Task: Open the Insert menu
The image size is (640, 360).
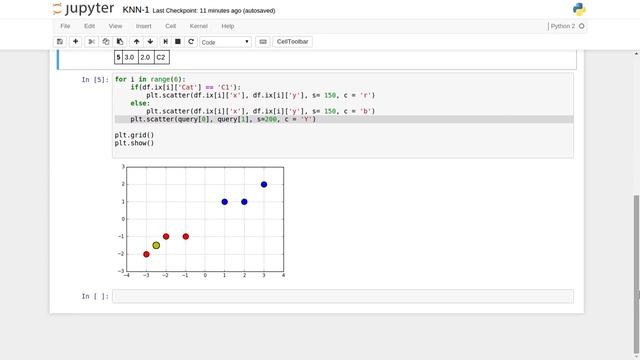Action: pyautogui.click(x=143, y=26)
